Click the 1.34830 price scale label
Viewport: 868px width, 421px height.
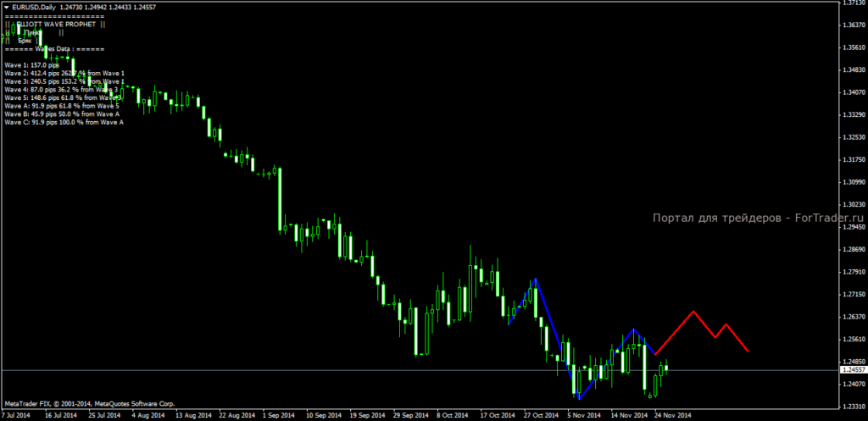tap(853, 70)
